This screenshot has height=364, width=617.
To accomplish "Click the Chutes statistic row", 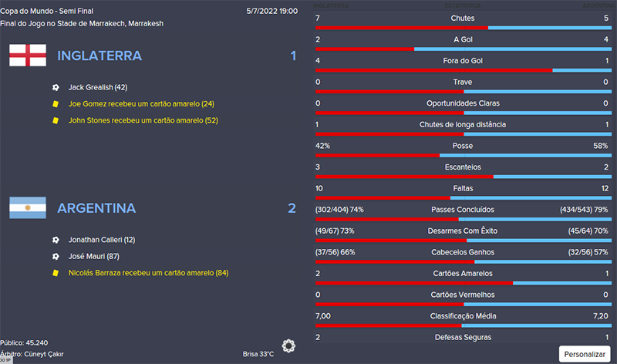I will [x=463, y=18].
